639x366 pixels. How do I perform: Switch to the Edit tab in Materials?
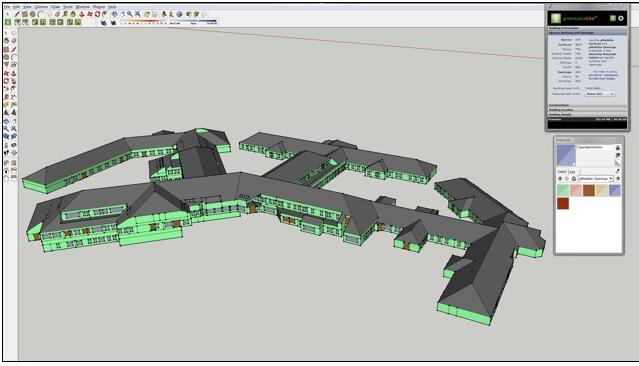(572, 172)
